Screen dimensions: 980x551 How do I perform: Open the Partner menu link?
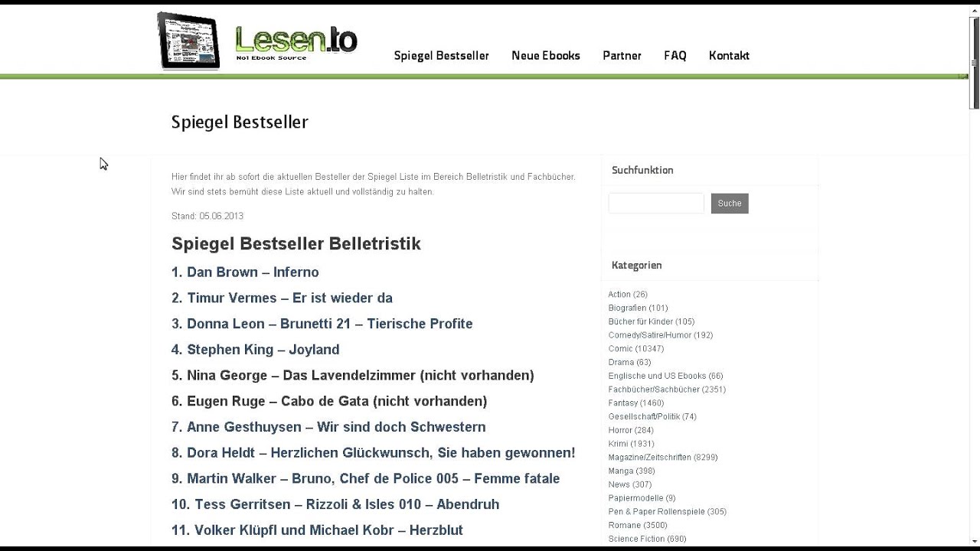(x=622, y=56)
